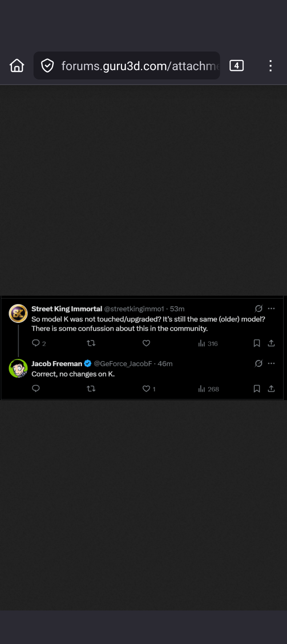Screen dimensions: 287x644
Task: Click the share icon under Jacob Freeman's reply
Action: [x=271, y=388]
